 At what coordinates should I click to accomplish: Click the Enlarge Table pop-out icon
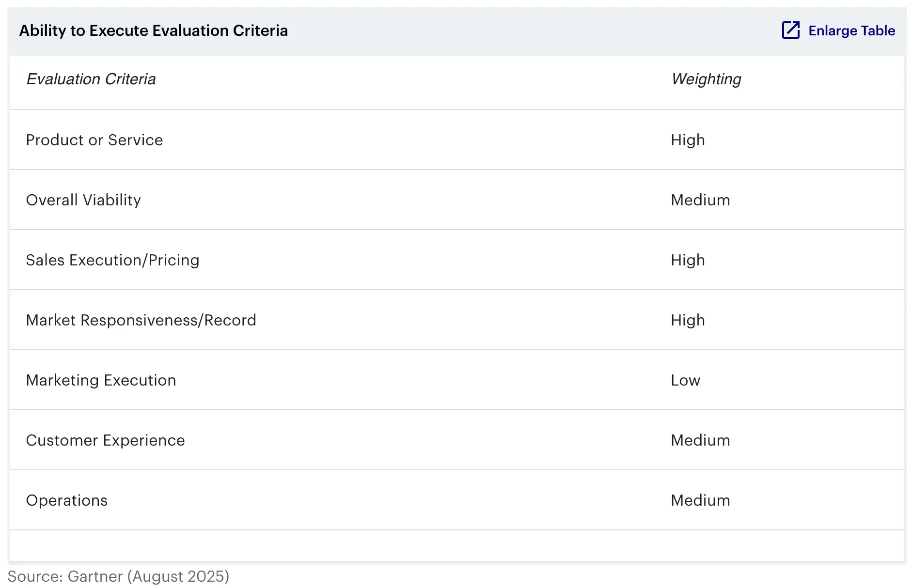(x=790, y=30)
